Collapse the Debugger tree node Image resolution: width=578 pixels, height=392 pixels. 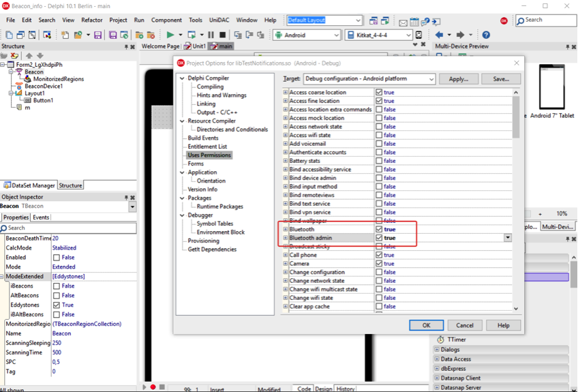pos(182,215)
